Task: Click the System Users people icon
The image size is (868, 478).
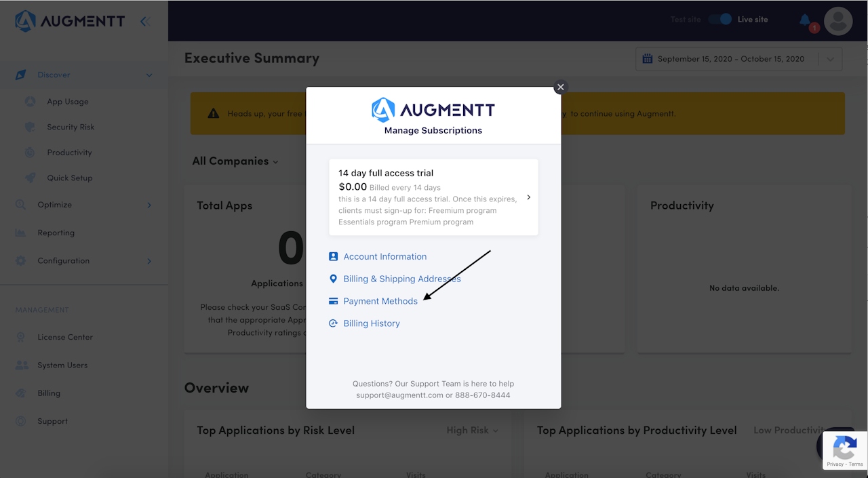Action: coord(22,365)
